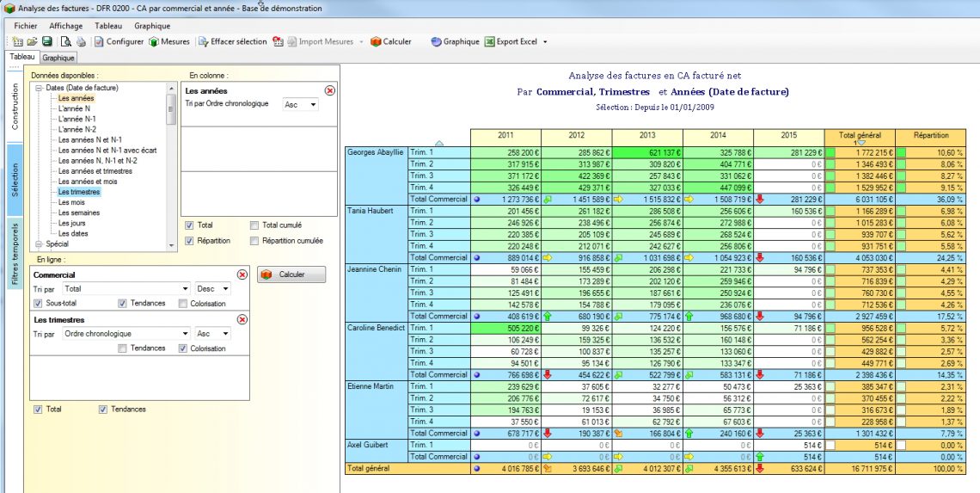Click green up arrow in Jeannine Chenin 2012 total
Image resolution: width=980 pixels, height=493 pixels.
tap(548, 316)
